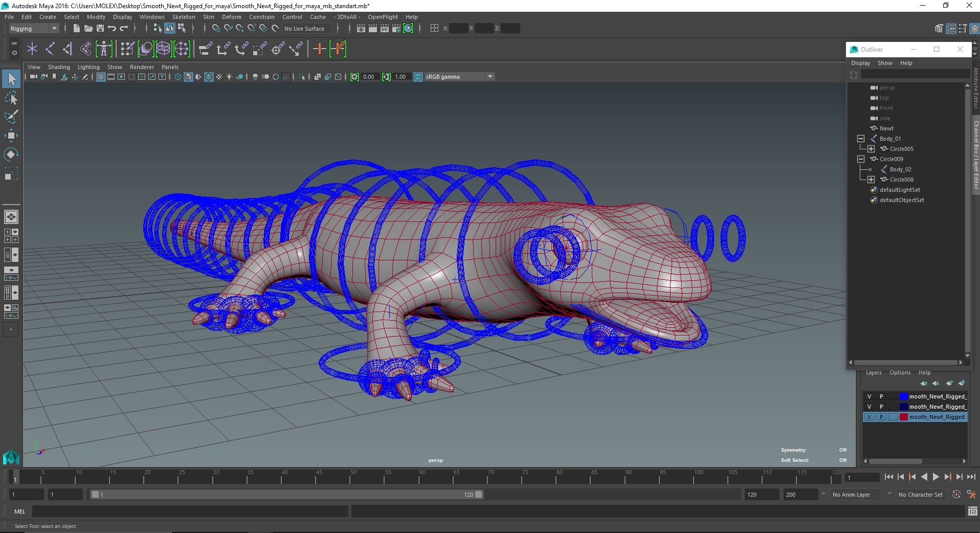Image resolution: width=980 pixels, height=533 pixels.
Task: Click the Open scene folder icon
Action: [x=88, y=29]
